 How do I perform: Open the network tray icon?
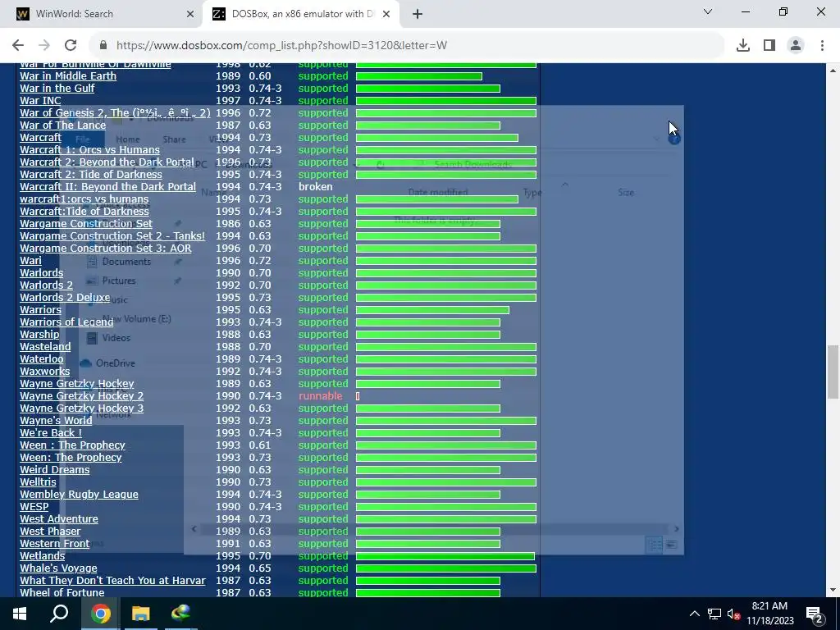tap(714, 614)
